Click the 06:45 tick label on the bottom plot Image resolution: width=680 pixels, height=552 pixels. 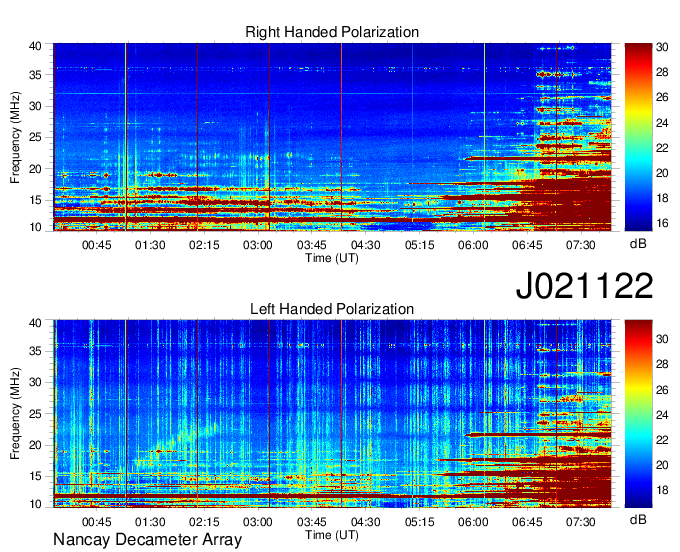click(x=527, y=522)
